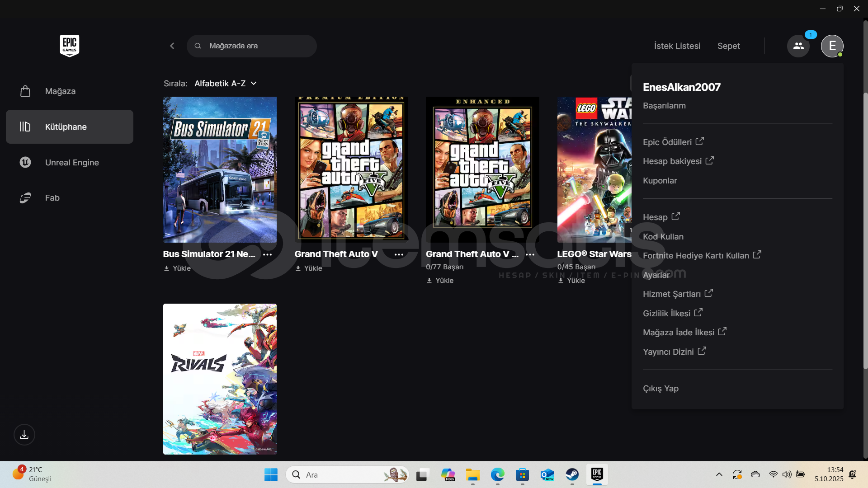Click Çıkış Yap to sign out
The width and height of the screenshot is (868, 488).
point(660,388)
